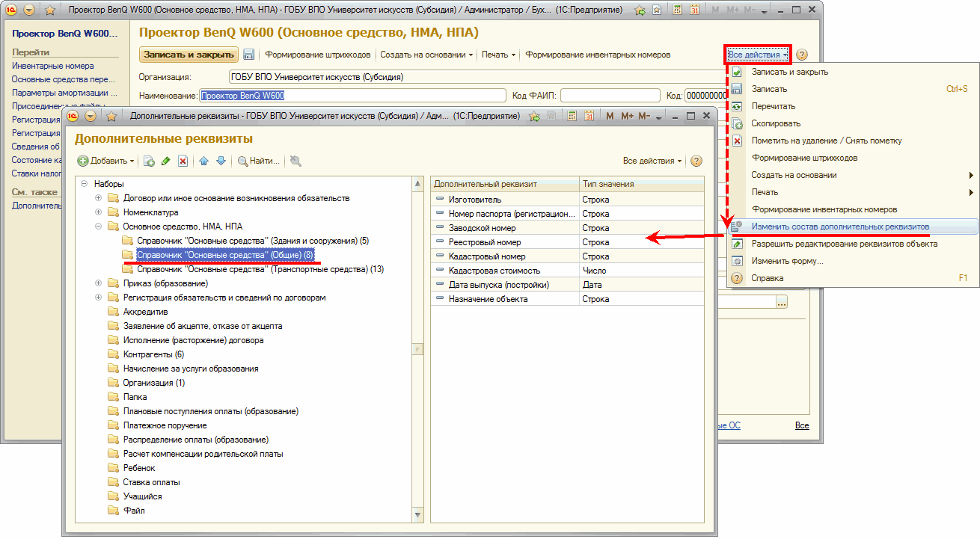Collapse Наборы root tree node
This screenshot has height=539, width=980.
pyautogui.click(x=85, y=184)
